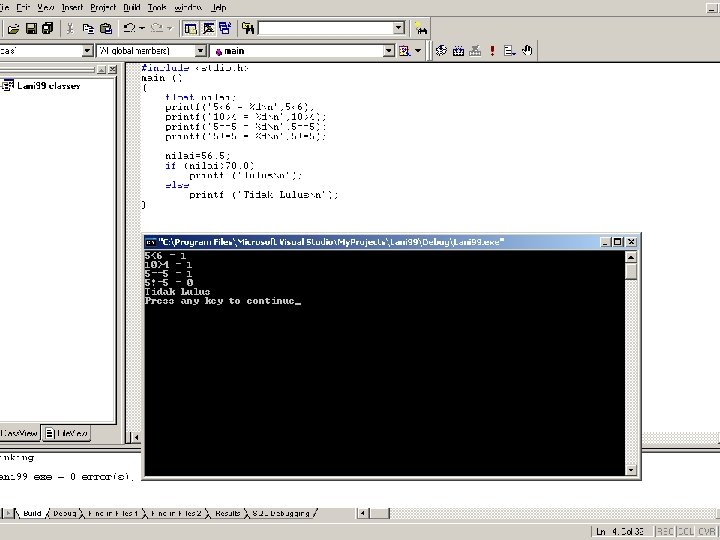
Task: Toggle breakpoint with hand icon
Action: pos(527,51)
